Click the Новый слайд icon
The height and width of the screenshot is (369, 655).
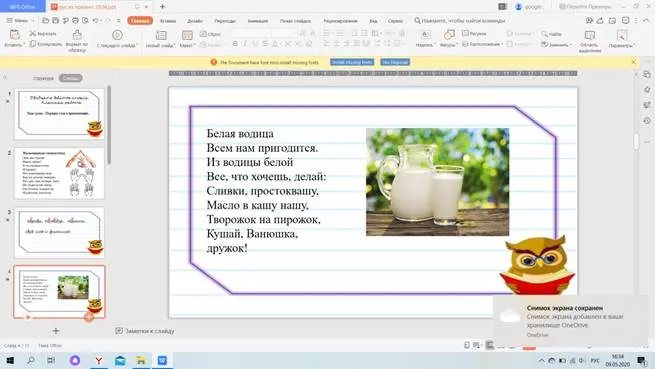tap(161, 35)
